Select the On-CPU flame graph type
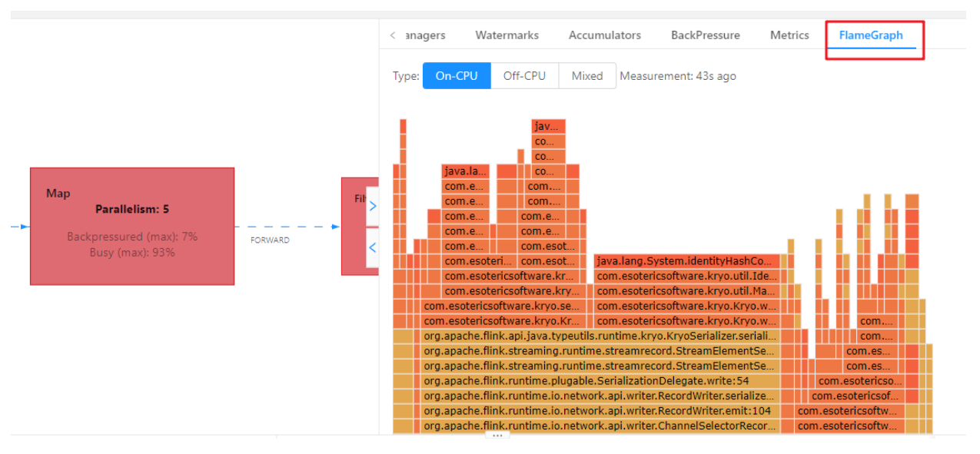The height and width of the screenshot is (454, 980). (457, 76)
